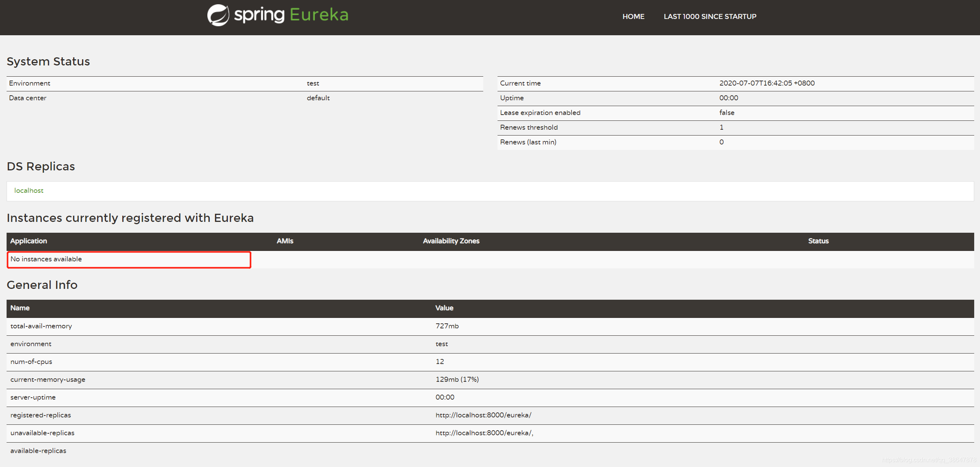Viewport: 980px width, 467px height.
Task: Click the num-of-cpus value 12
Action: 440,362
